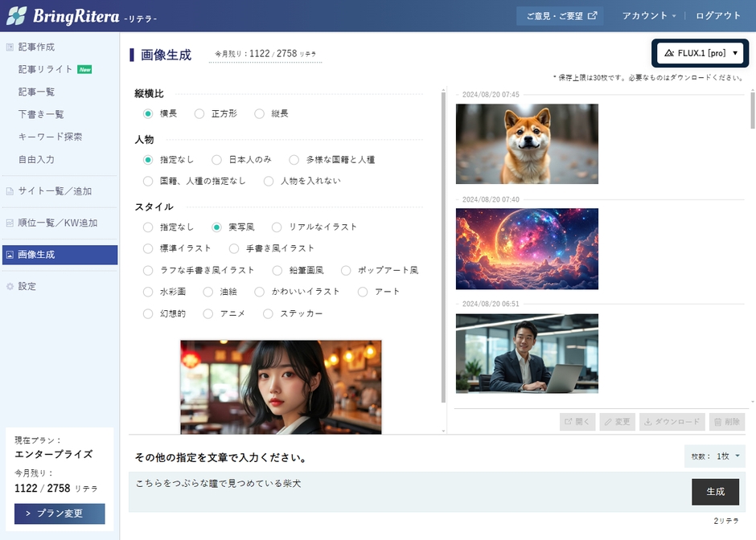This screenshot has width=756, height=540.
Task: Click the サイト一覧／追加 sidebar icon
Action: coord(10,191)
